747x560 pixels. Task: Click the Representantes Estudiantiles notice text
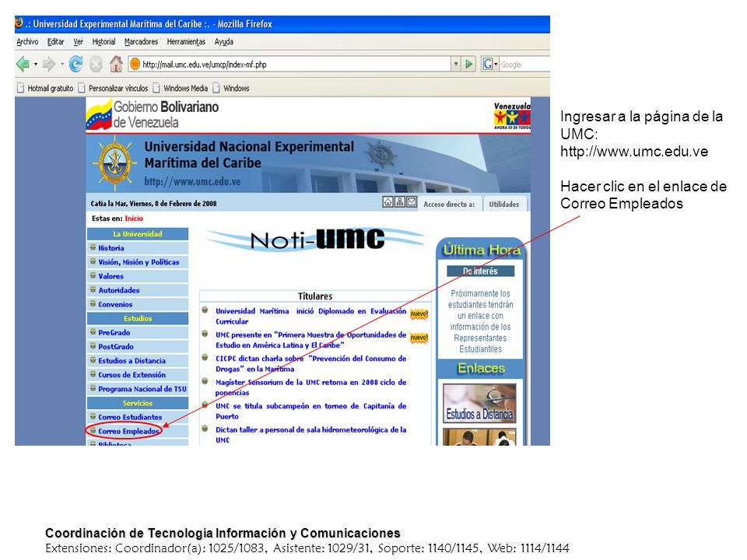point(480,321)
